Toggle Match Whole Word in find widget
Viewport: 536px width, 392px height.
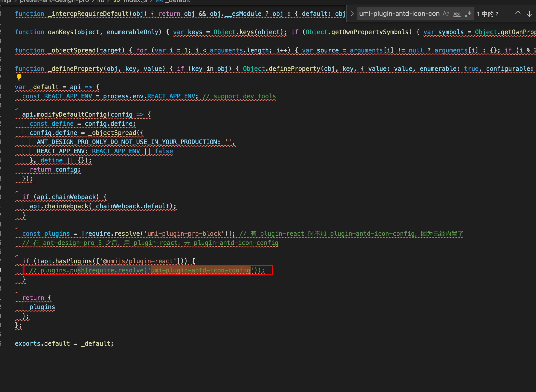pos(457,14)
